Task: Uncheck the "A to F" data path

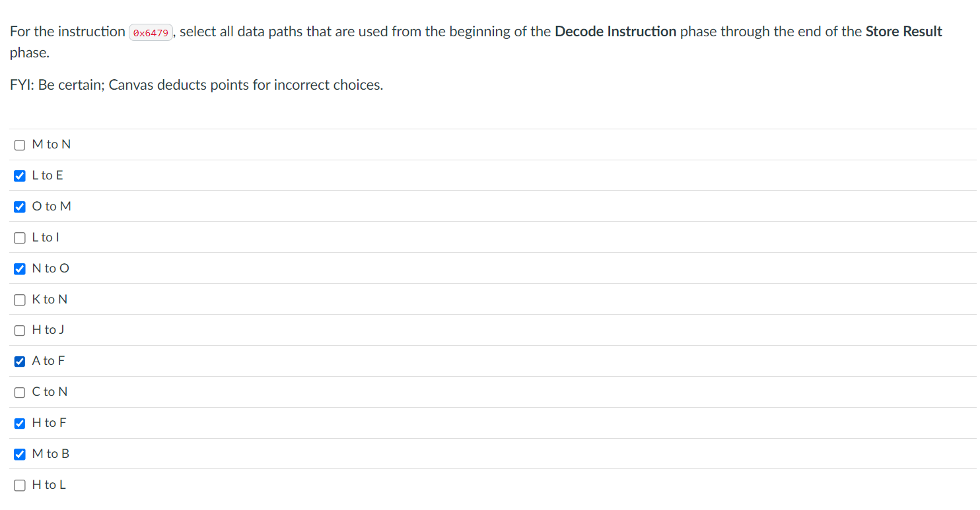Action: coord(19,362)
